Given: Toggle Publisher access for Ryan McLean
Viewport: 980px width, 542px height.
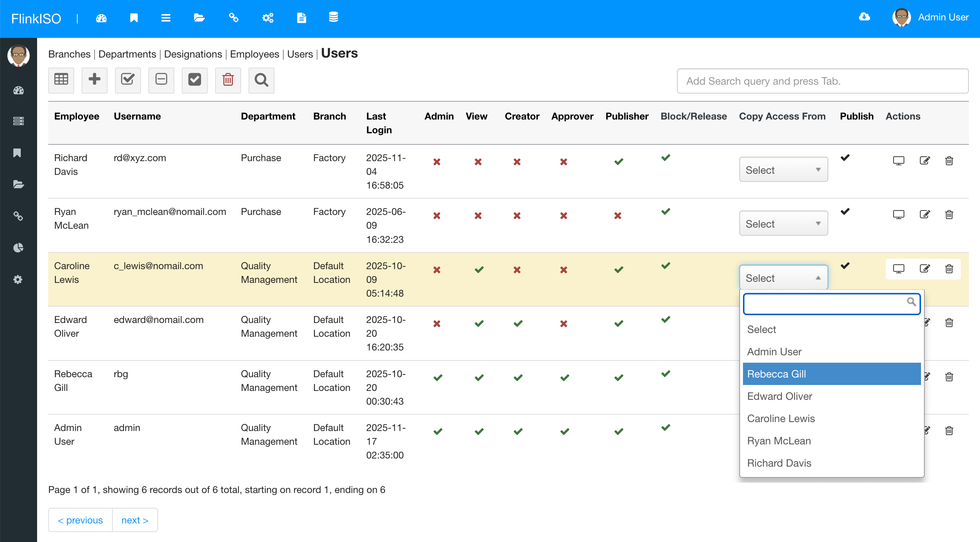Looking at the screenshot, I should (x=618, y=216).
